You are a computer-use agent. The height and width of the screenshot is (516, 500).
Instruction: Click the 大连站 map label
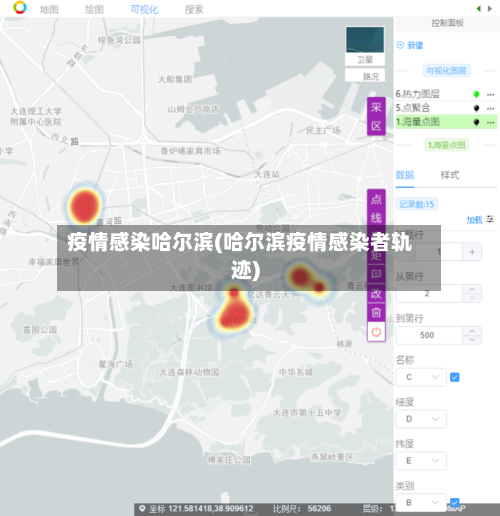pos(267,174)
